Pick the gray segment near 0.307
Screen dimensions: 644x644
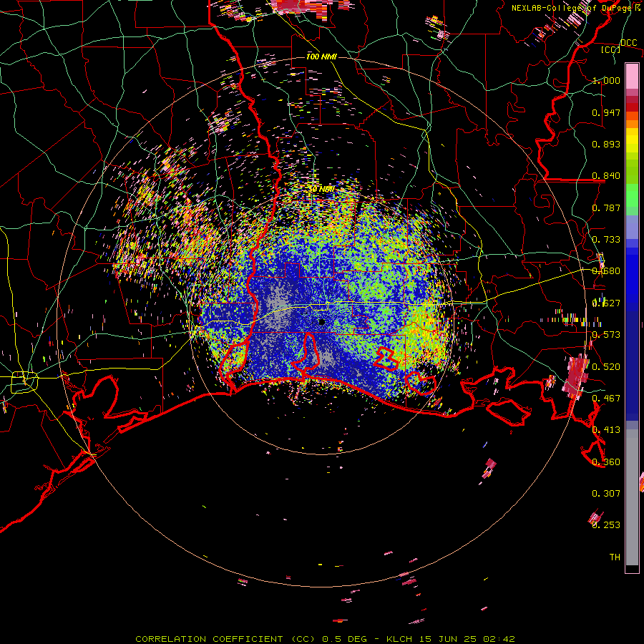point(632,497)
